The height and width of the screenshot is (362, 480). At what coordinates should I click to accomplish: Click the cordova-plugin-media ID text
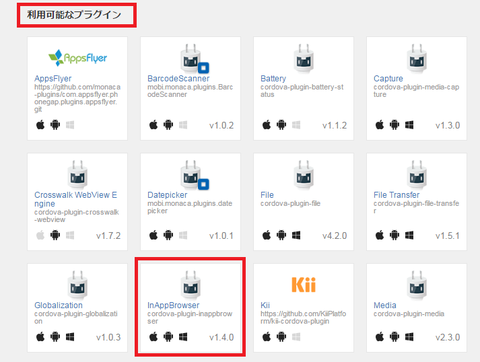point(409,314)
